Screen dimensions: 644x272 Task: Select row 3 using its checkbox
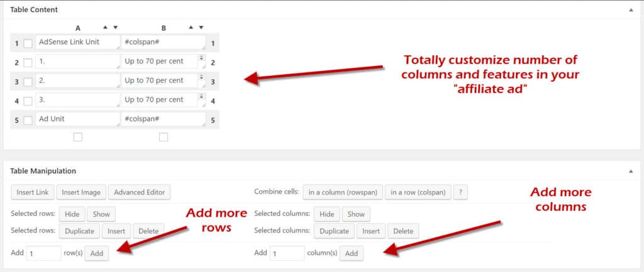[x=28, y=82]
